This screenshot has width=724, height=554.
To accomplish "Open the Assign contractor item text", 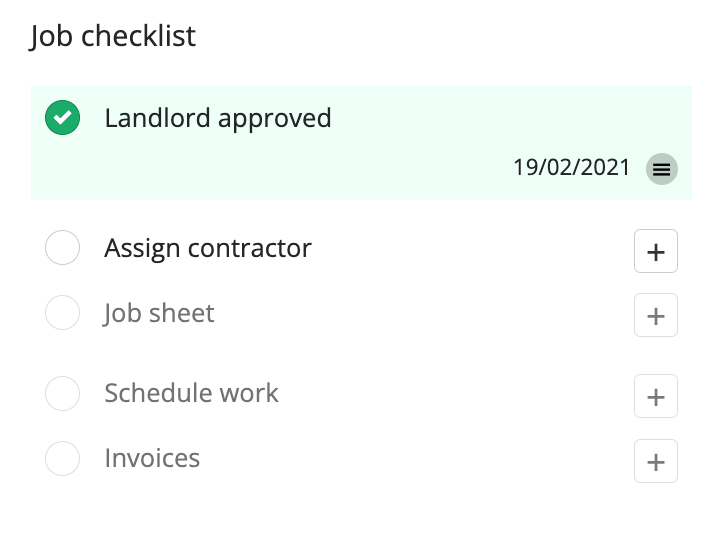I will coord(208,249).
